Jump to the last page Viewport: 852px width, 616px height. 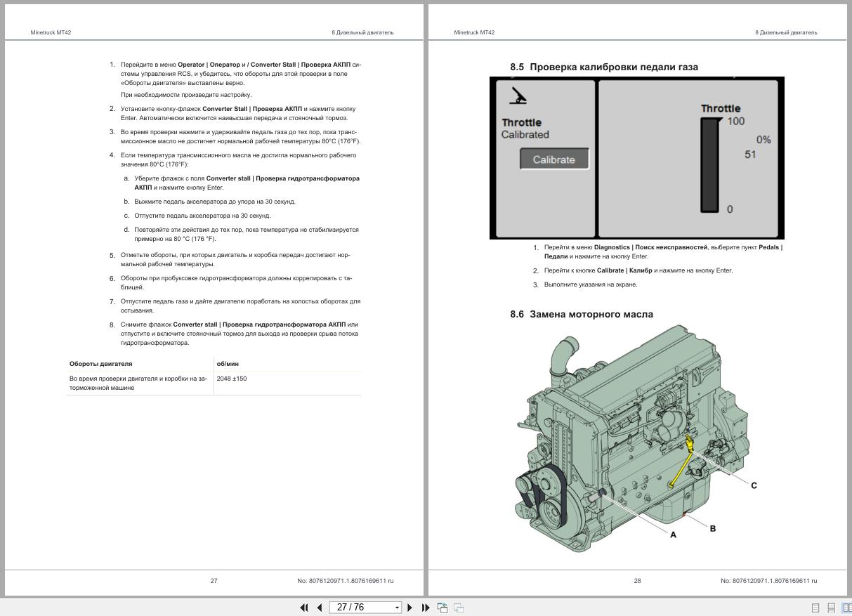click(x=426, y=608)
